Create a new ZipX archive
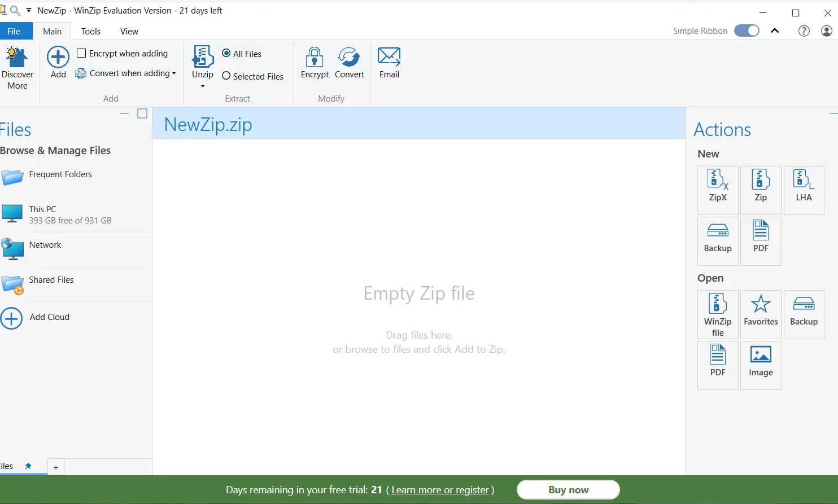 pyautogui.click(x=718, y=190)
